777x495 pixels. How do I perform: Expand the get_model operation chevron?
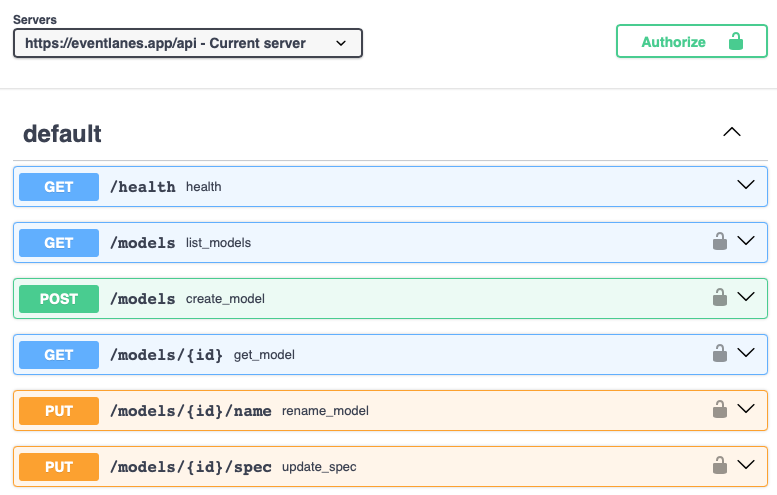pyautogui.click(x=746, y=353)
